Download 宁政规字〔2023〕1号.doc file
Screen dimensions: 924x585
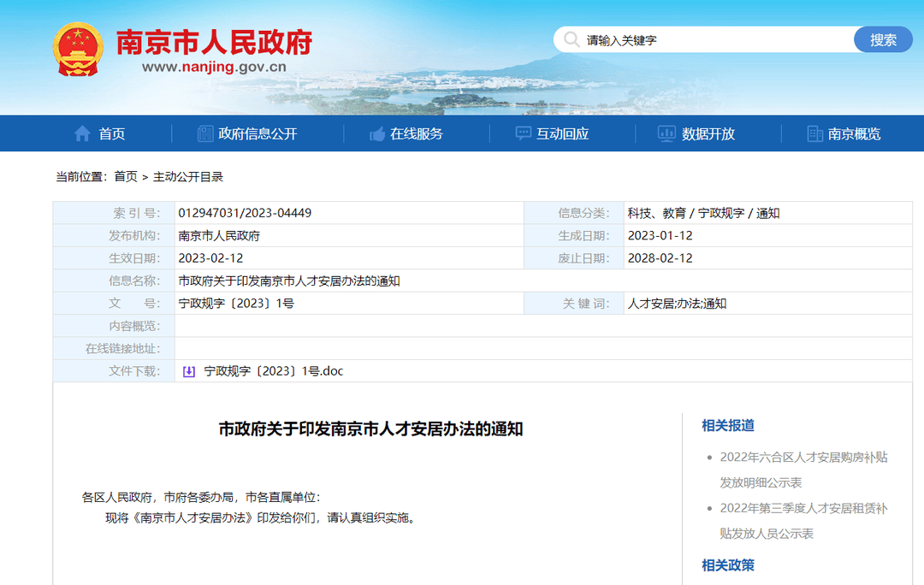tap(273, 371)
